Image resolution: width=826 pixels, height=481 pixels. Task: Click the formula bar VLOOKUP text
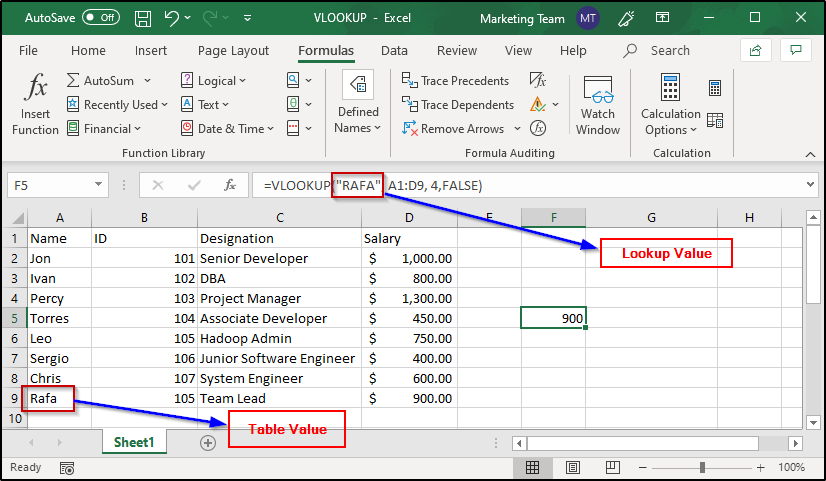point(373,185)
